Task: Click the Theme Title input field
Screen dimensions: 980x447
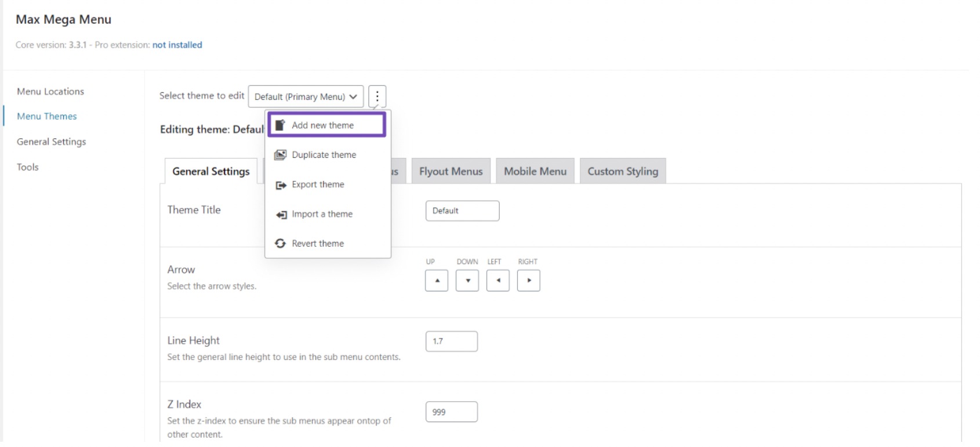Action: point(462,211)
